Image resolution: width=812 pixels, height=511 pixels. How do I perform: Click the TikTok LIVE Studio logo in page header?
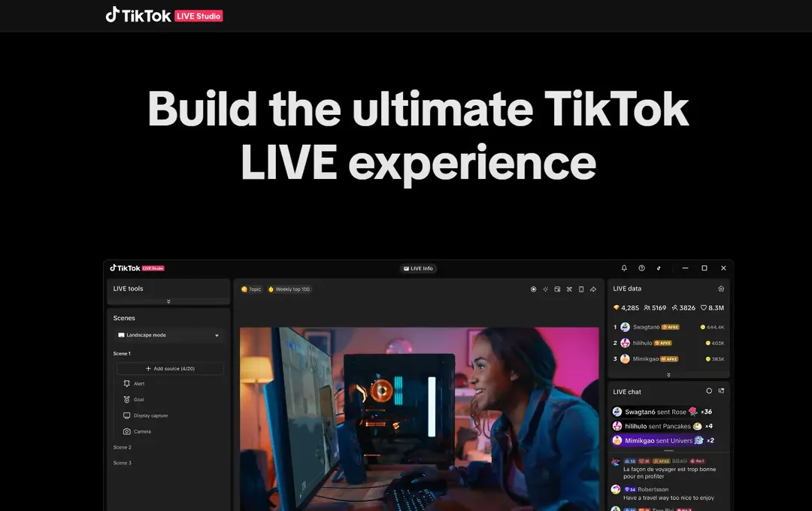coord(164,16)
